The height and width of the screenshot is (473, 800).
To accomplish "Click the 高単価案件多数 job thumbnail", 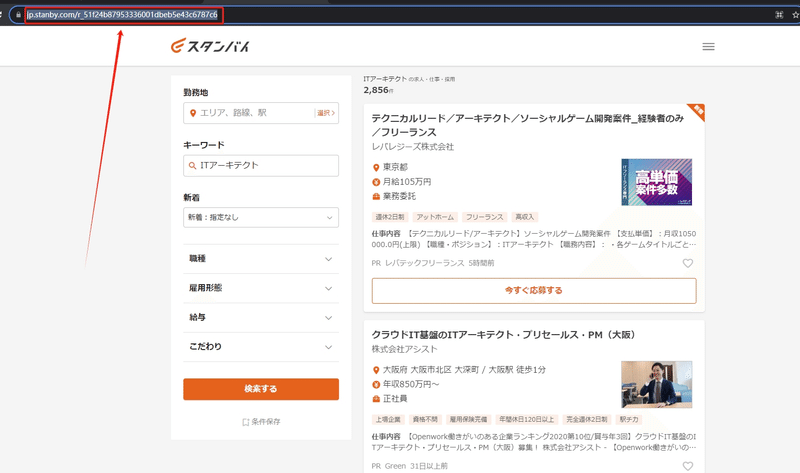I will pos(657,182).
